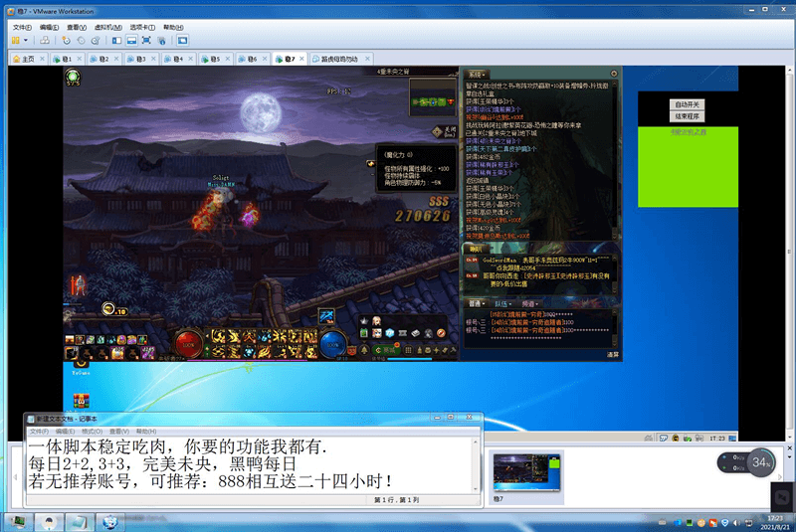
Task: Click the revert snapshot toolbar icon
Action: coord(81,40)
